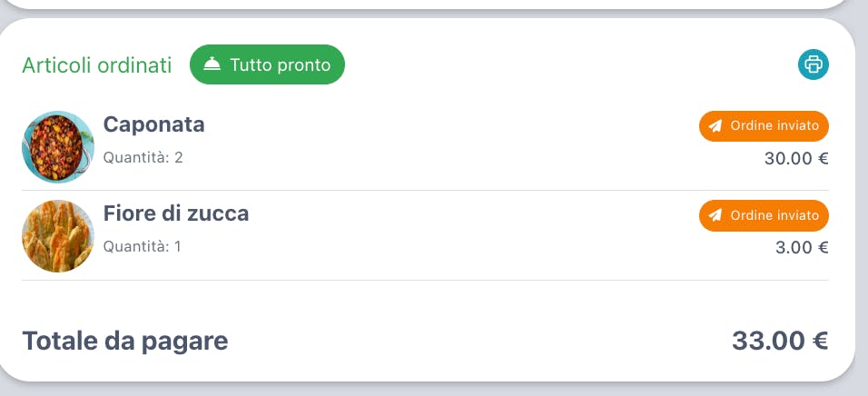Click the paper plane icon for Caponata
Viewport: 868px width, 396px height.
715,126
